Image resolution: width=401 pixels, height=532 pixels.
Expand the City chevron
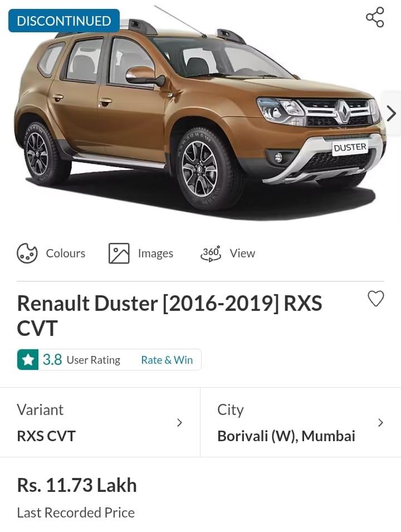point(380,423)
